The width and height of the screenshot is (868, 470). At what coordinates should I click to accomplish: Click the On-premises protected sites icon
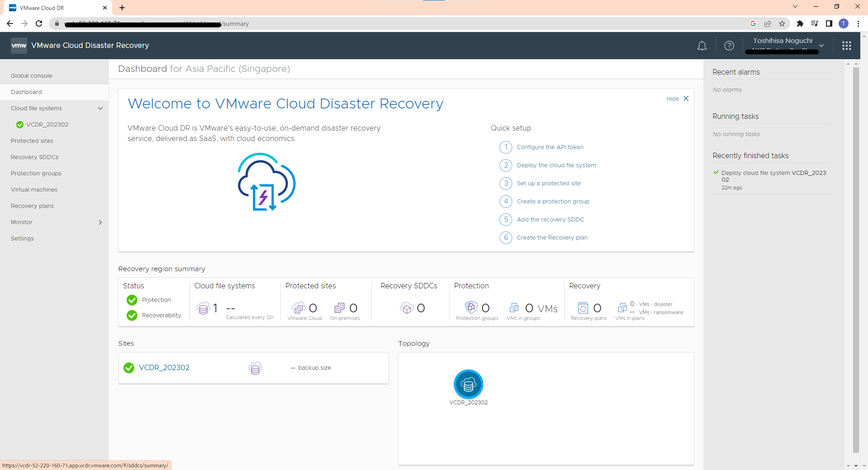(340, 308)
